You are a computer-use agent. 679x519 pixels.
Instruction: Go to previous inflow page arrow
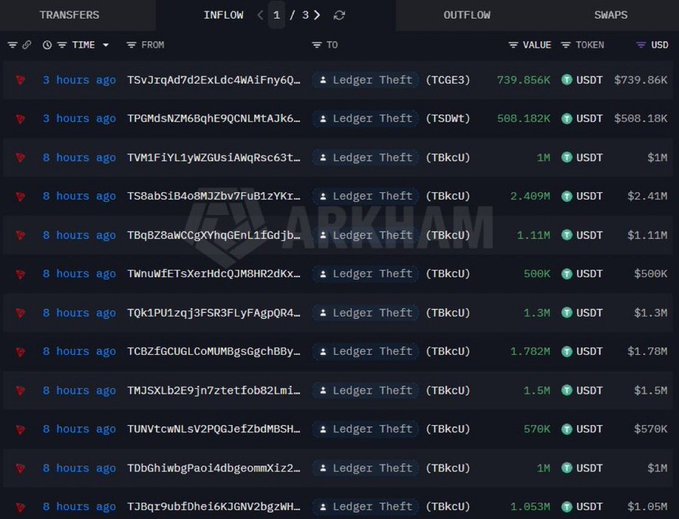pos(260,15)
